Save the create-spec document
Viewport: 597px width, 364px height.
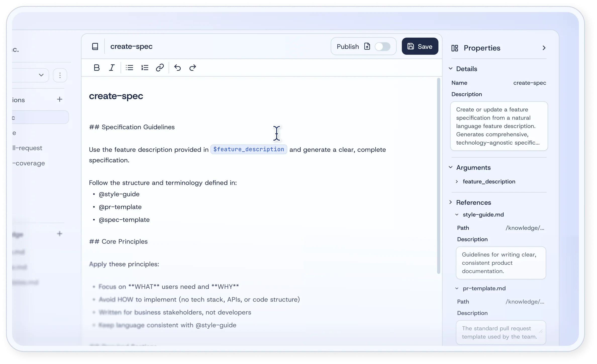[x=420, y=46]
